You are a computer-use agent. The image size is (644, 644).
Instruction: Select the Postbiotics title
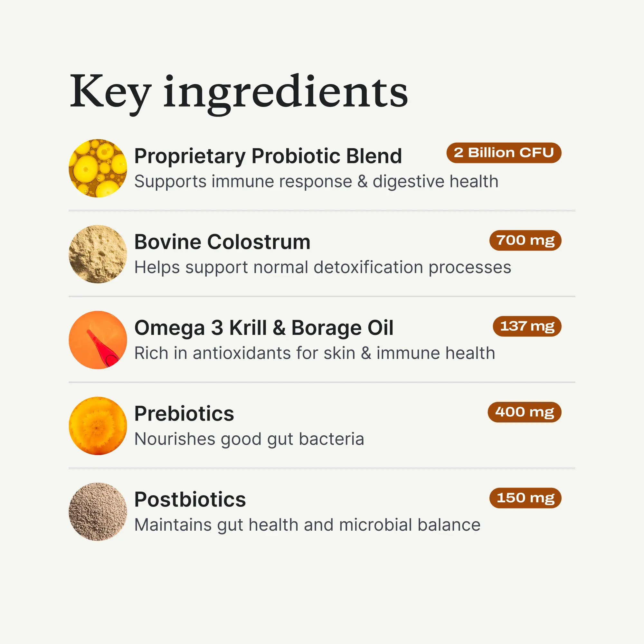point(190,499)
